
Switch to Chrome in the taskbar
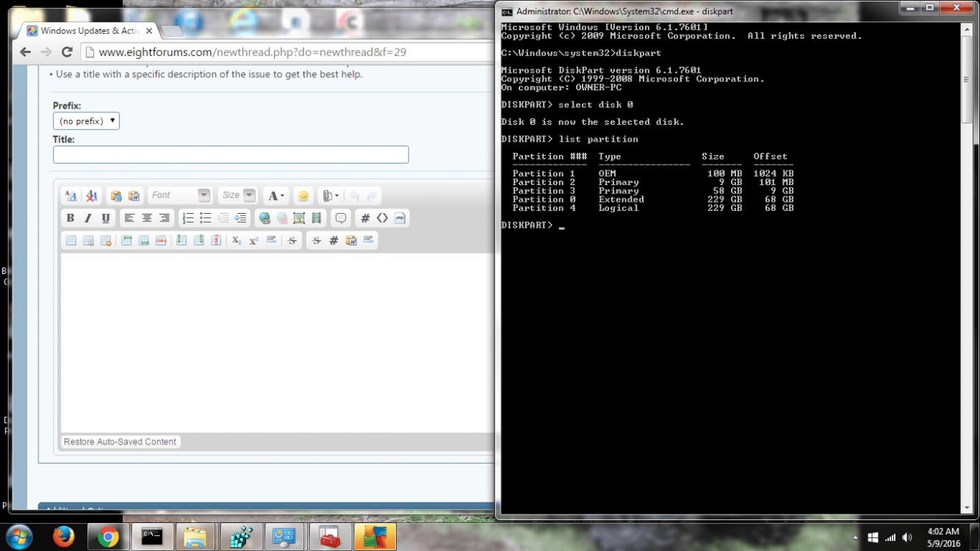[108, 537]
